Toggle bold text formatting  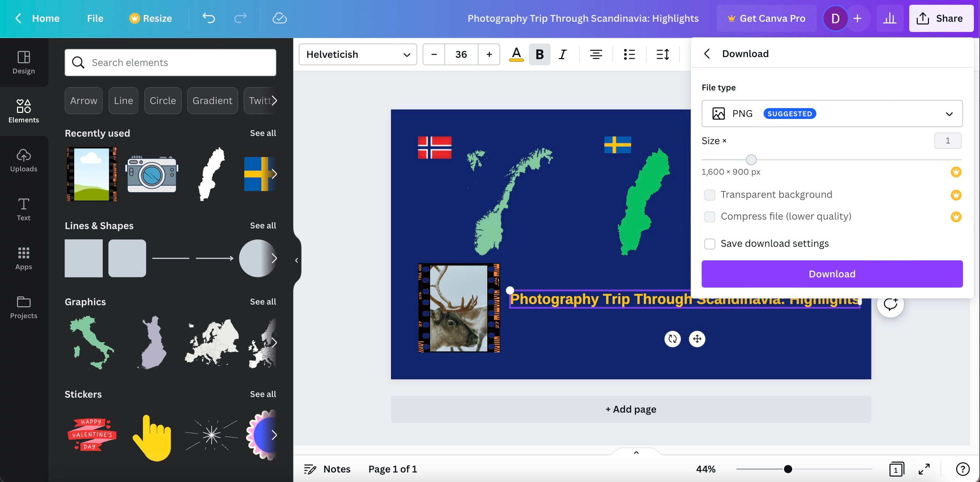(539, 54)
